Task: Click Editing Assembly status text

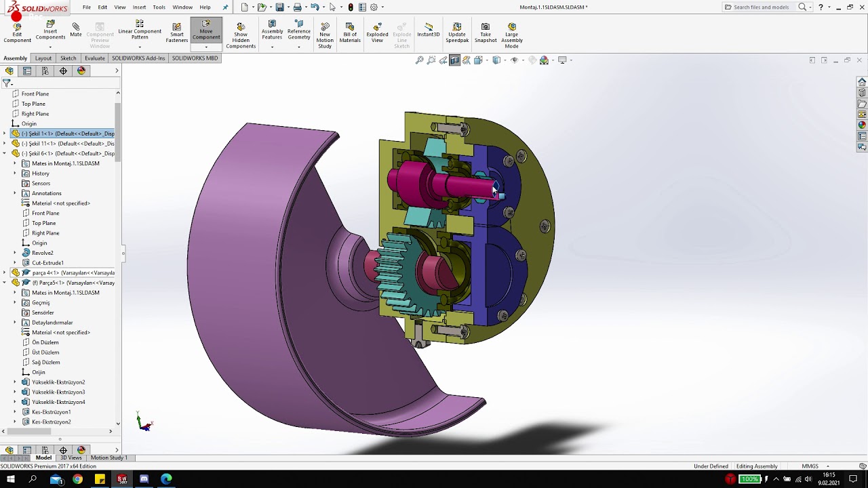Action: 757,466
